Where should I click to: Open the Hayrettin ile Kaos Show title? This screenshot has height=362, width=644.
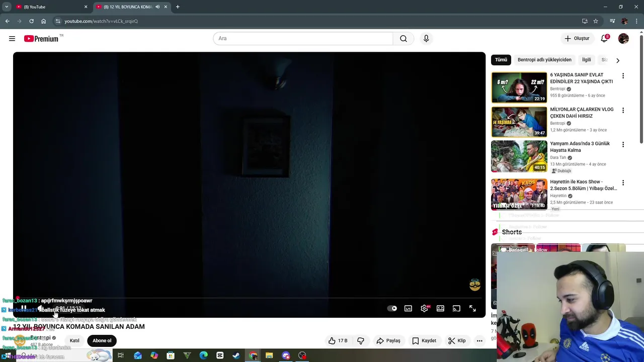pyautogui.click(x=584, y=185)
